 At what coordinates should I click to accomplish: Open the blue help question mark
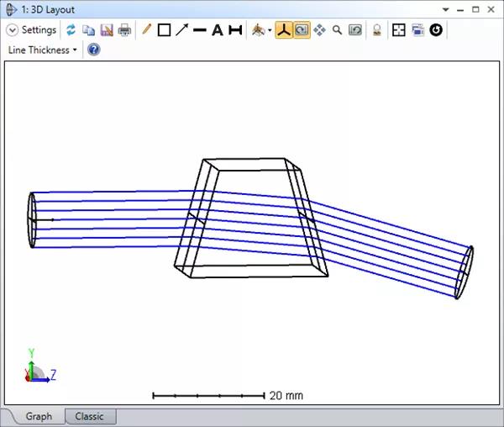(x=94, y=50)
